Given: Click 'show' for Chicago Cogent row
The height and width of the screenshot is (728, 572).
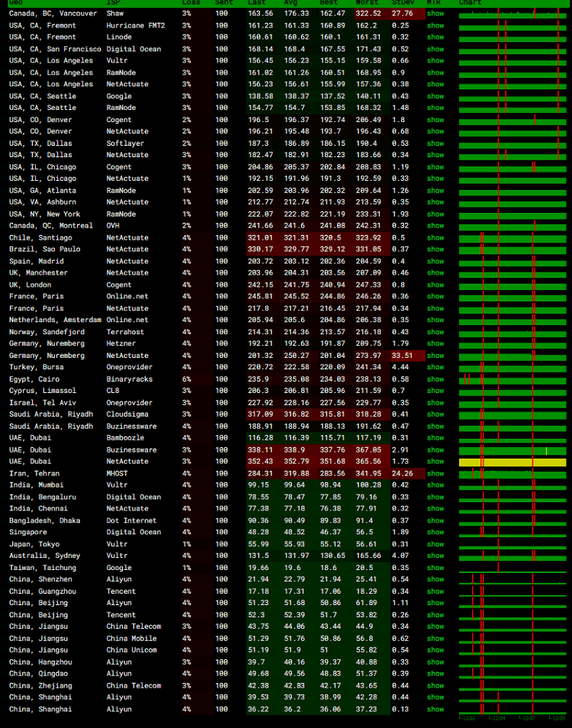Looking at the screenshot, I should [435, 167].
